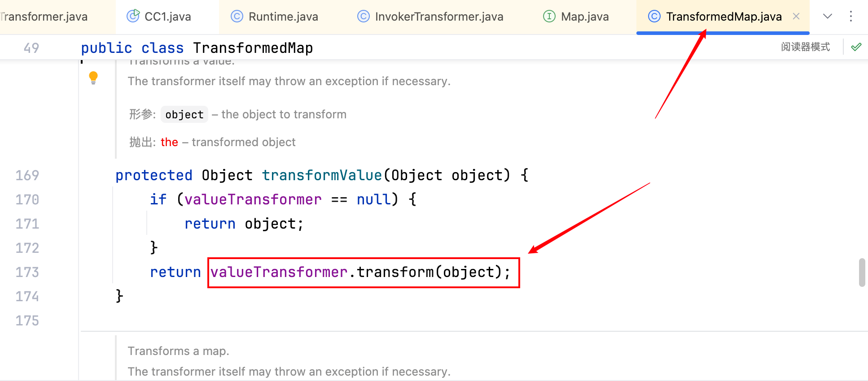868x381 pixels.
Task: Click the Map.java interface file icon
Action: coord(549,17)
